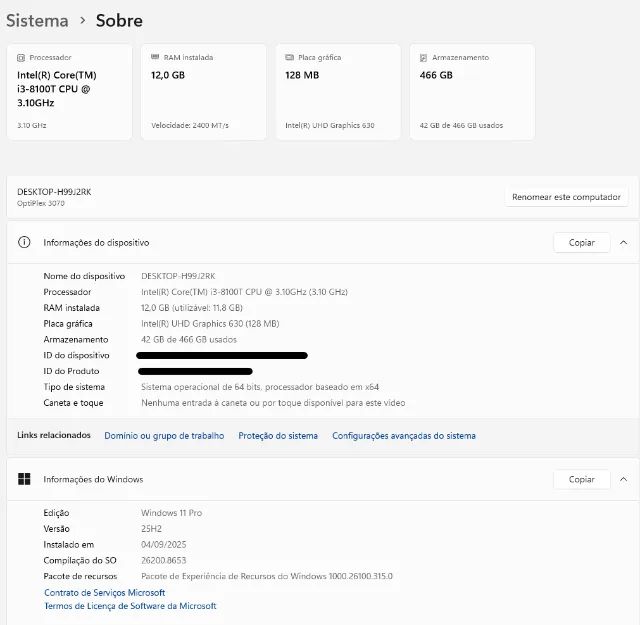Select the 25H2 version value

(x=151, y=529)
